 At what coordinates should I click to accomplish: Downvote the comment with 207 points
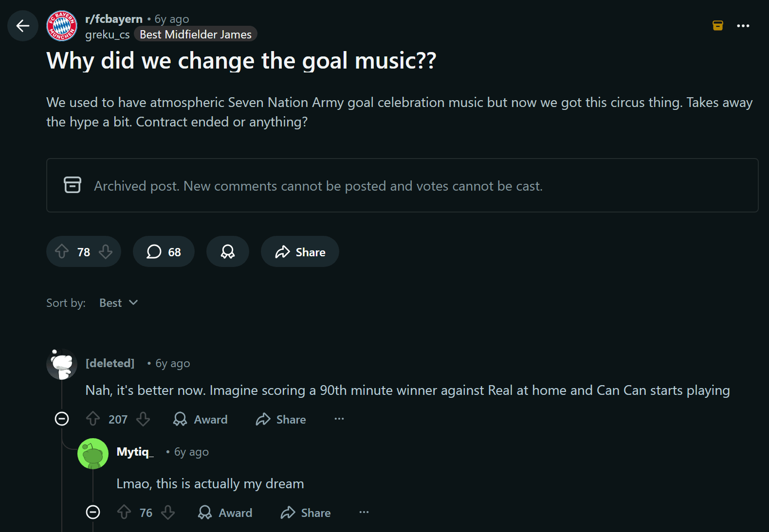[143, 419]
